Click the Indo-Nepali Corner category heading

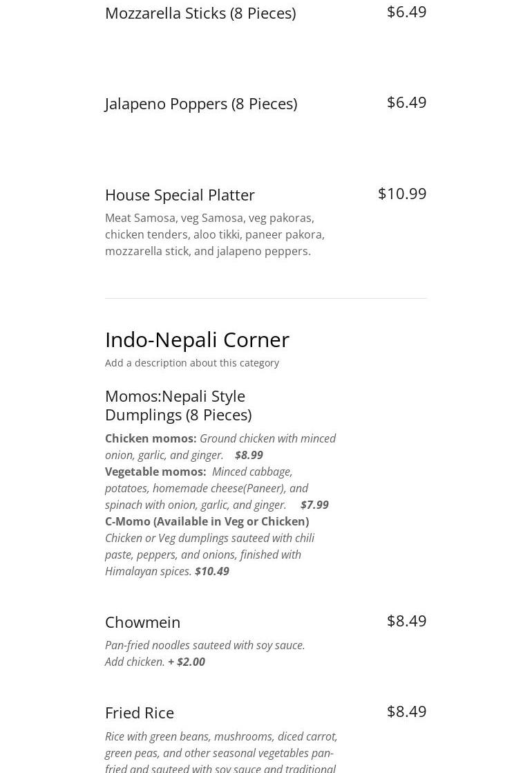197,339
